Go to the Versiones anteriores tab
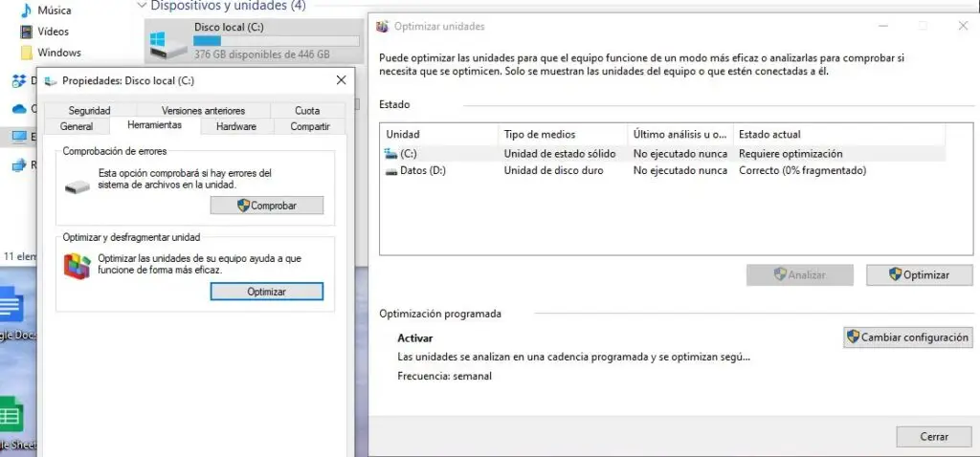The height and width of the screenshot is (457, 980). coord(203,111)
